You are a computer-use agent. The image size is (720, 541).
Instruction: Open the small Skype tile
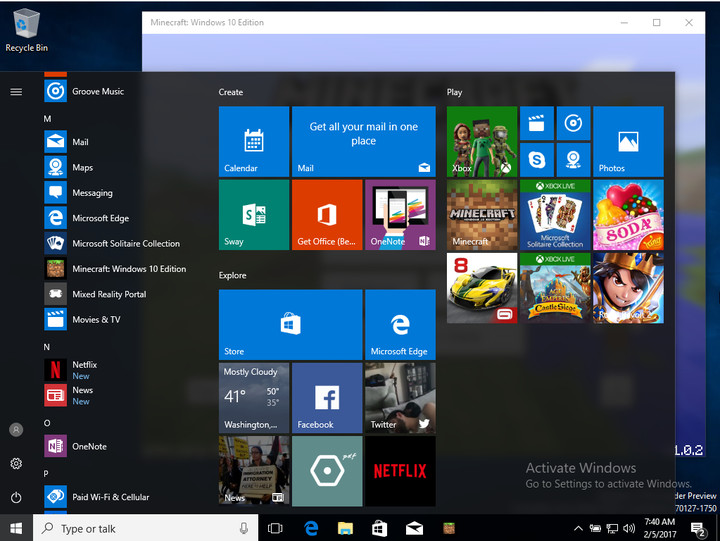537,160
